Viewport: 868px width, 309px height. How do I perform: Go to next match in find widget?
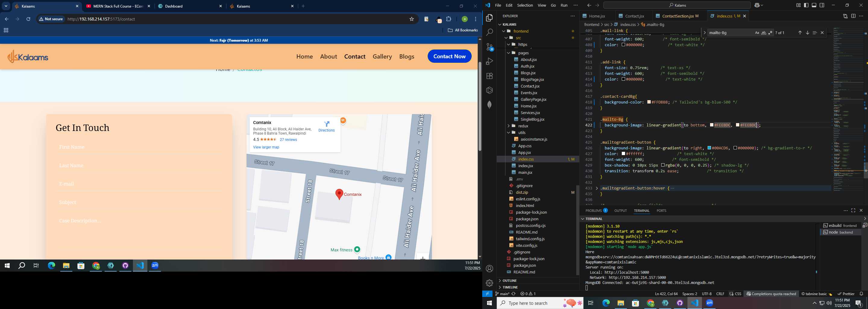[x=807, y=33]
